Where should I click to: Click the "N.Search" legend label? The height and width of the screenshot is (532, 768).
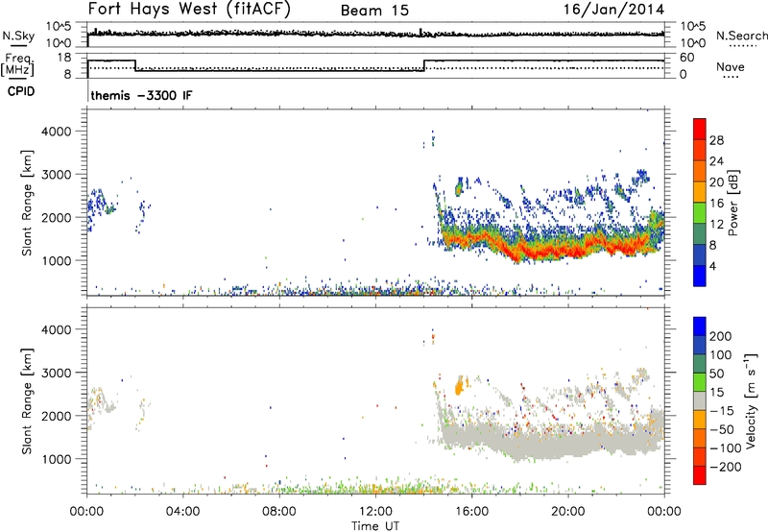741,36
